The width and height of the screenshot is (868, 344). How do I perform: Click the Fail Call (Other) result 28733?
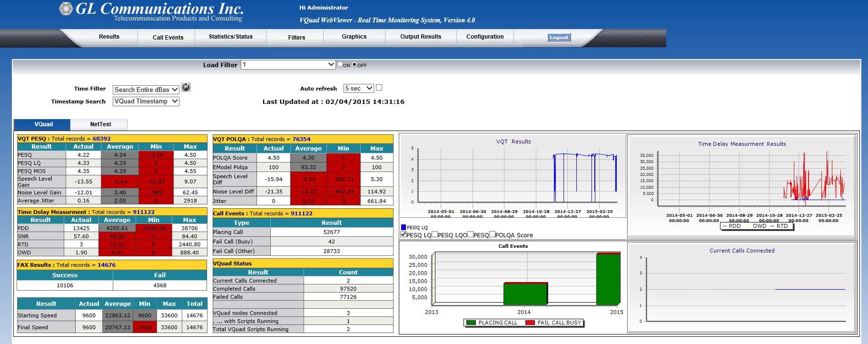point(332,251)
